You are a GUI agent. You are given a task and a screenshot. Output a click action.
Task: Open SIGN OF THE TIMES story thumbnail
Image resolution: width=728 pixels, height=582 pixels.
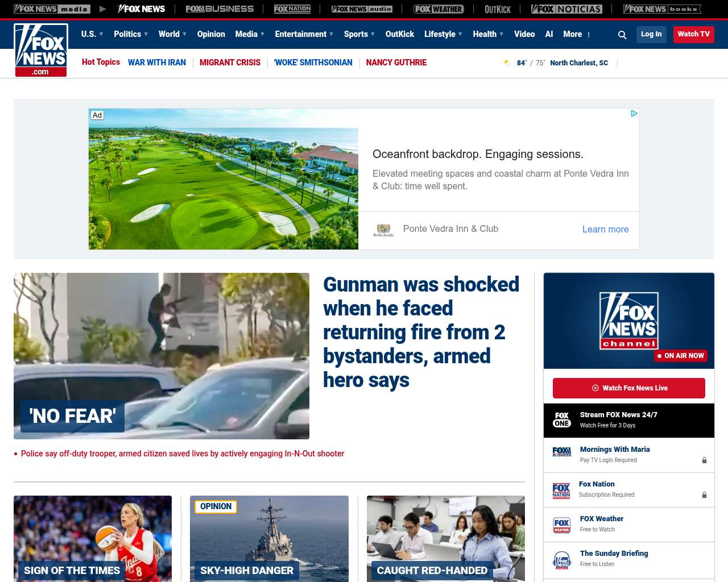pos(93,538)
